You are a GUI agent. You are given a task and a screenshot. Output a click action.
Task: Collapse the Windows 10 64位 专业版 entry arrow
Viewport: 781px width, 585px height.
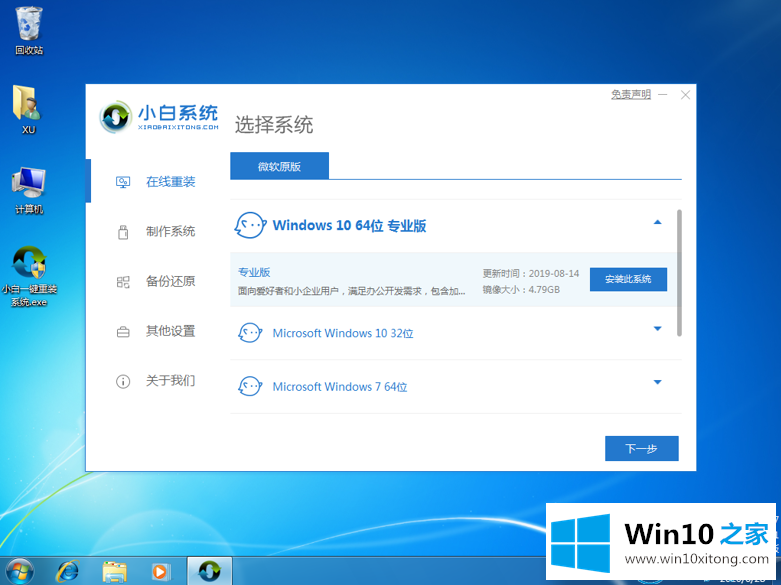click(657, 222)
